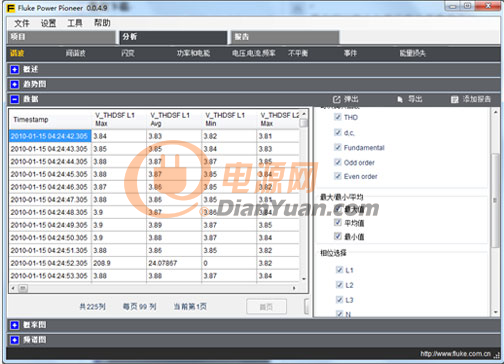Open the www.fluke.com.cn link
This screenshot has width=504, height=364.
click(x=455, y=354)
